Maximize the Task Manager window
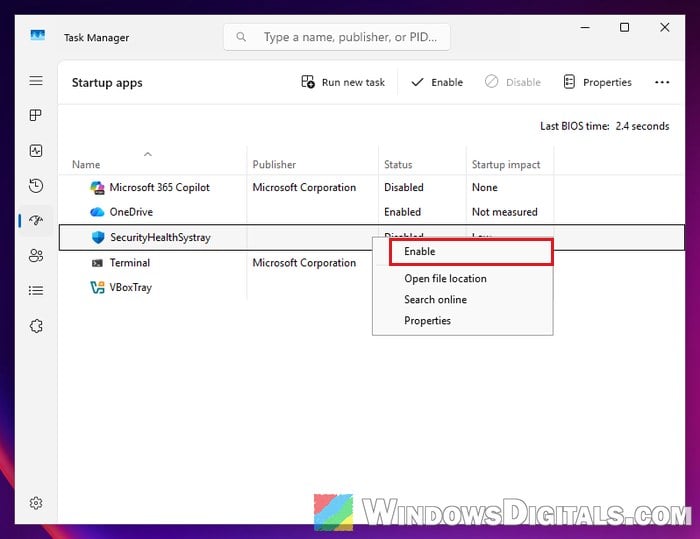The height and width of the screenshot is (539, 700). coord(625,28)
